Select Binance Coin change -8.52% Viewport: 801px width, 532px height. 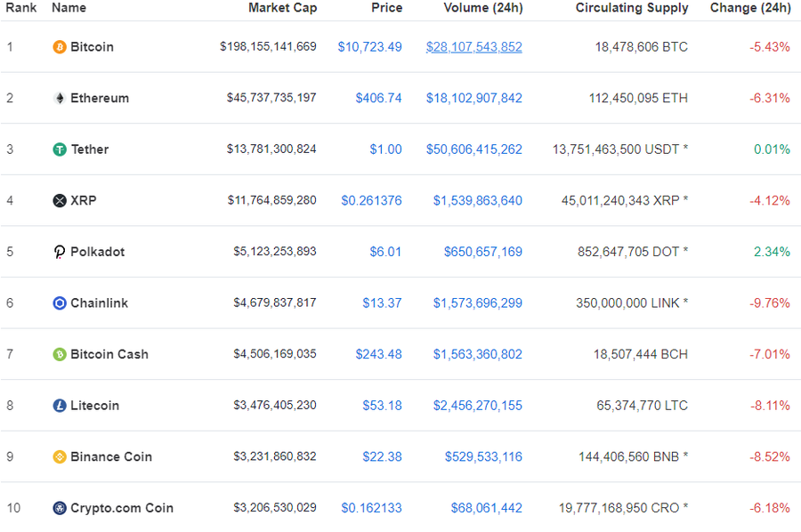770,457
